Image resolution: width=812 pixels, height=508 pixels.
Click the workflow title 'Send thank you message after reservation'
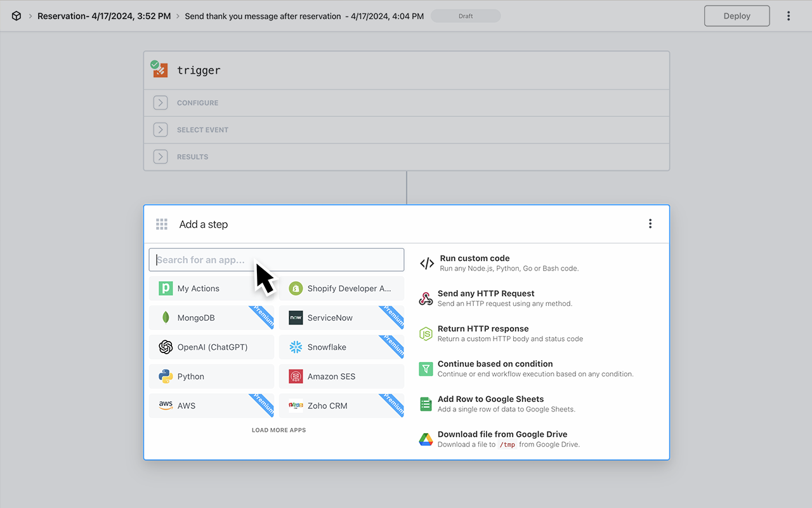point(263,16)
